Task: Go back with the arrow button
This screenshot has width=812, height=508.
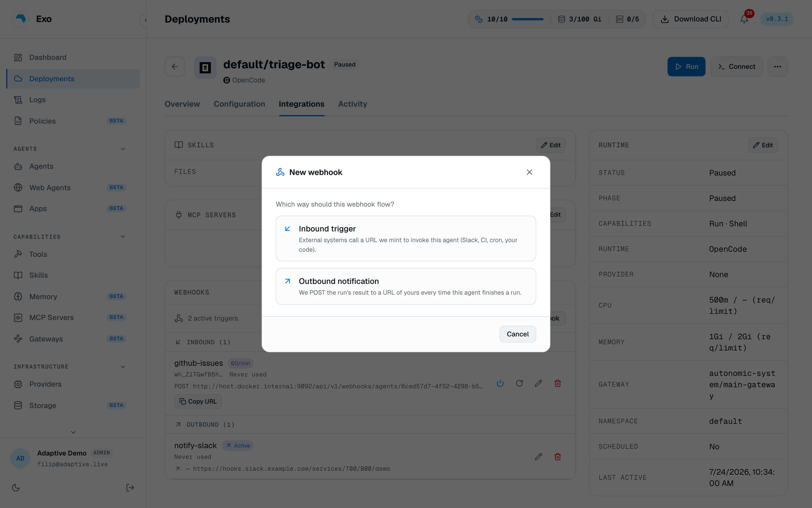Action: [175, 67]
